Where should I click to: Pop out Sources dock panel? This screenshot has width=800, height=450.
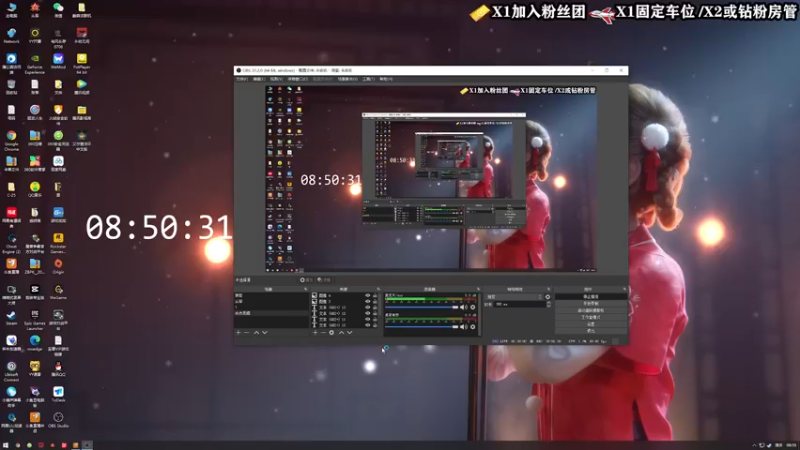[378, 289]
